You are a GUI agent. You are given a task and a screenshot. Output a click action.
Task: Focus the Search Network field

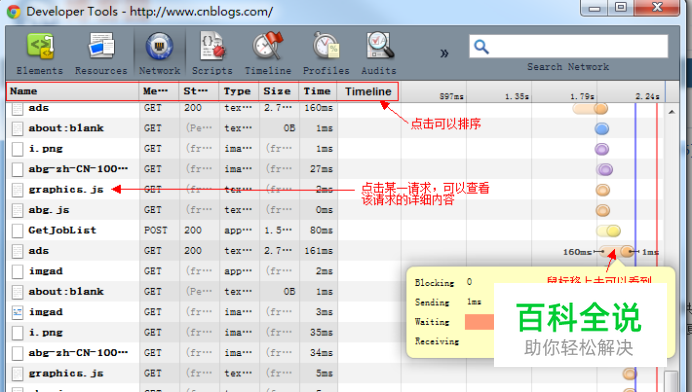[568, 46]
